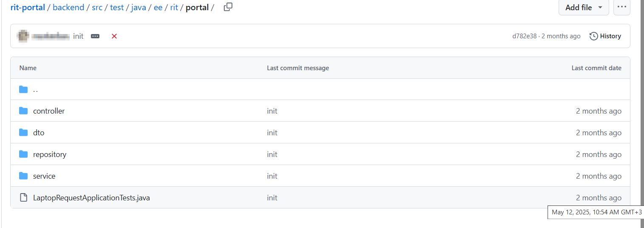Click the service folder icon
This screenshot has height=228, width=644.
pos(23,176)
